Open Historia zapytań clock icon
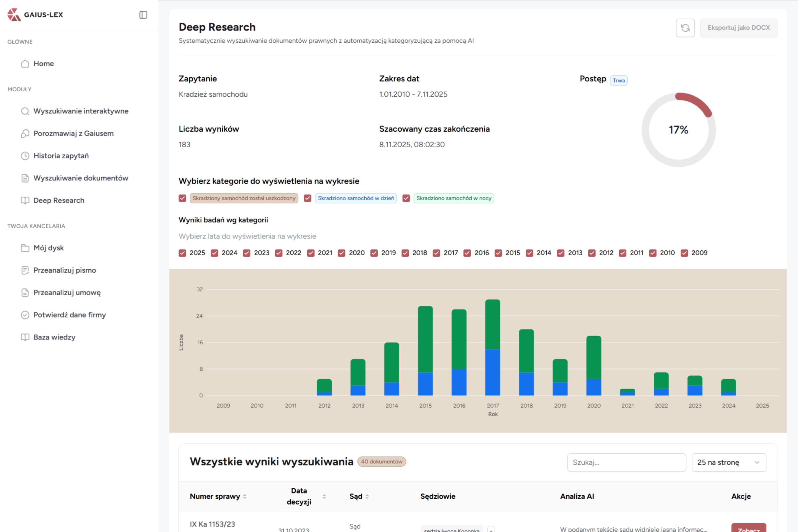Viewport: 798px width, 532px height. click(25, 156)
